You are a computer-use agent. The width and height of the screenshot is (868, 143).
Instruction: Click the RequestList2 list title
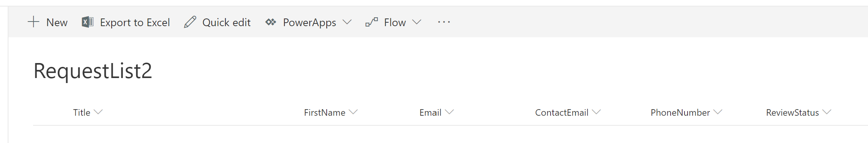point(93,71)
